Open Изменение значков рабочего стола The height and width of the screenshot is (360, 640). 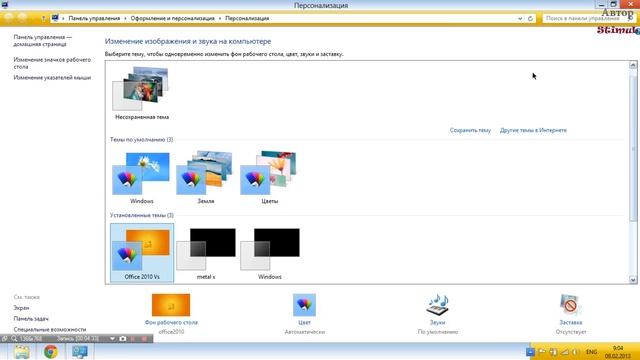pyautogui.click(x=52, y=63)
